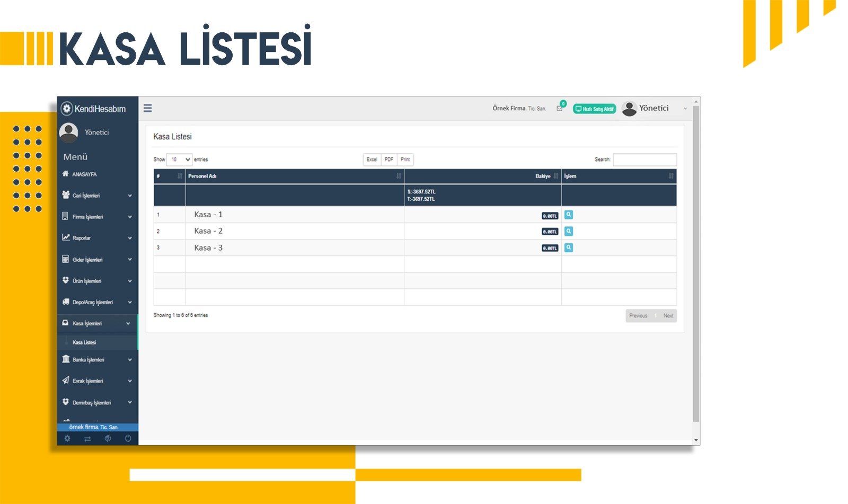Click the swap arrows icon in sidebar footer
The image size is (848, 504).
[x=87, y=438]
